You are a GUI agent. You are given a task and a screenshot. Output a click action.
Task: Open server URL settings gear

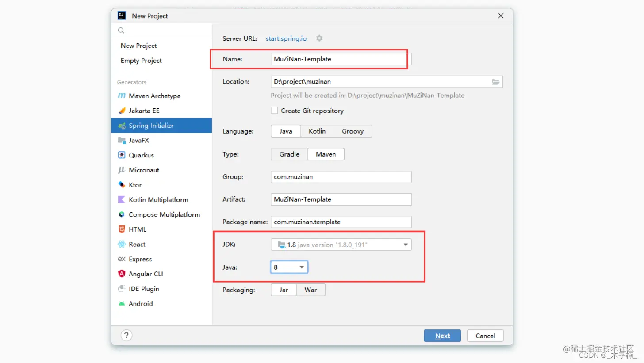click(319, 38)
